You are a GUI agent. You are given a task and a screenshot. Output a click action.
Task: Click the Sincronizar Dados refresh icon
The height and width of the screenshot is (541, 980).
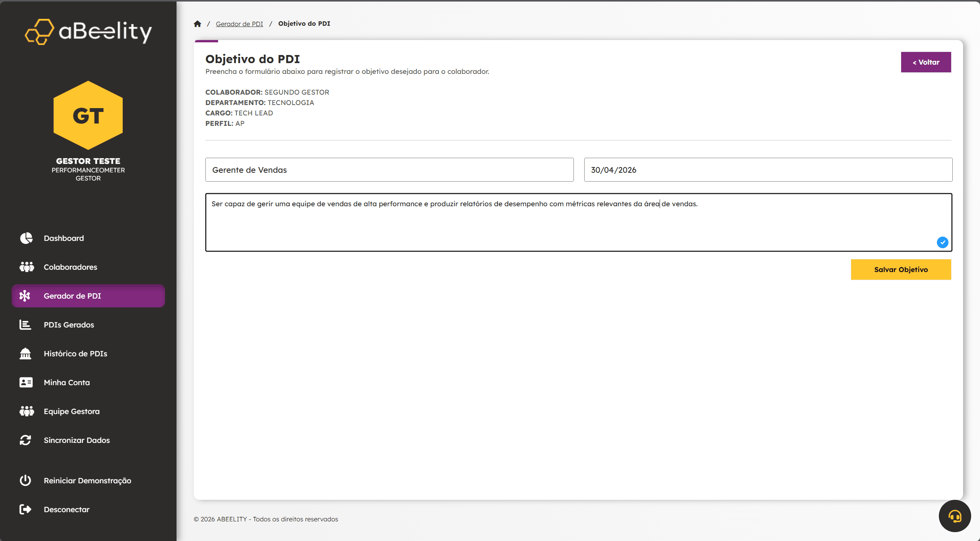[x=25, y=440]
